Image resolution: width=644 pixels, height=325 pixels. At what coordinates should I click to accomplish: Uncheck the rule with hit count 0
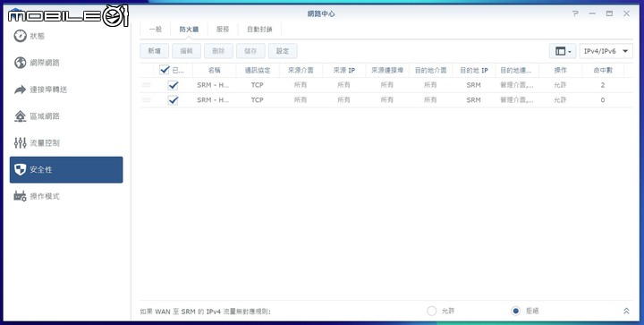pos(173,100)
